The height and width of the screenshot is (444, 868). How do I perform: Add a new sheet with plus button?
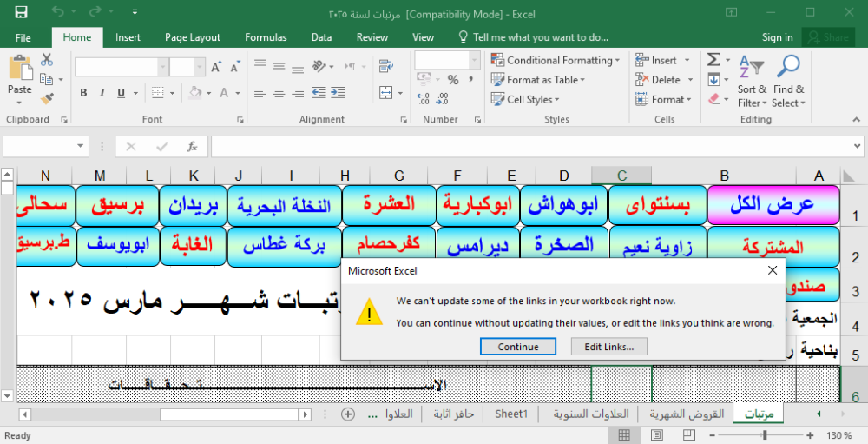coord(348,414)
